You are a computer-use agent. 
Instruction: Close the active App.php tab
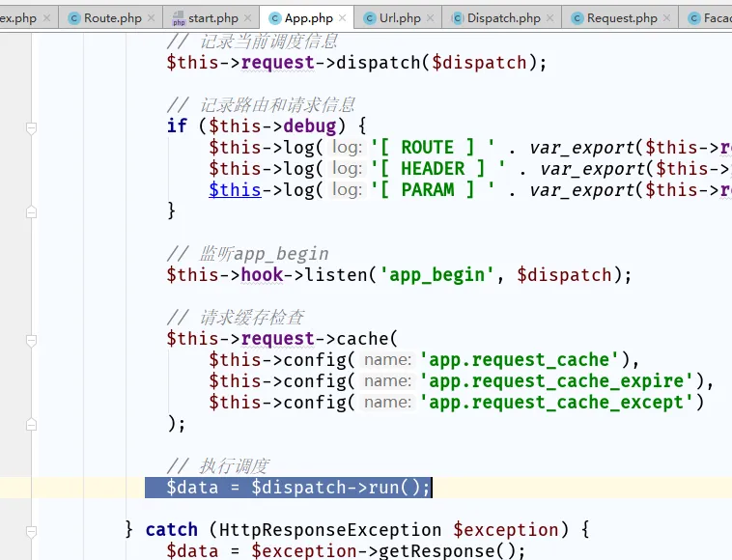342,18
